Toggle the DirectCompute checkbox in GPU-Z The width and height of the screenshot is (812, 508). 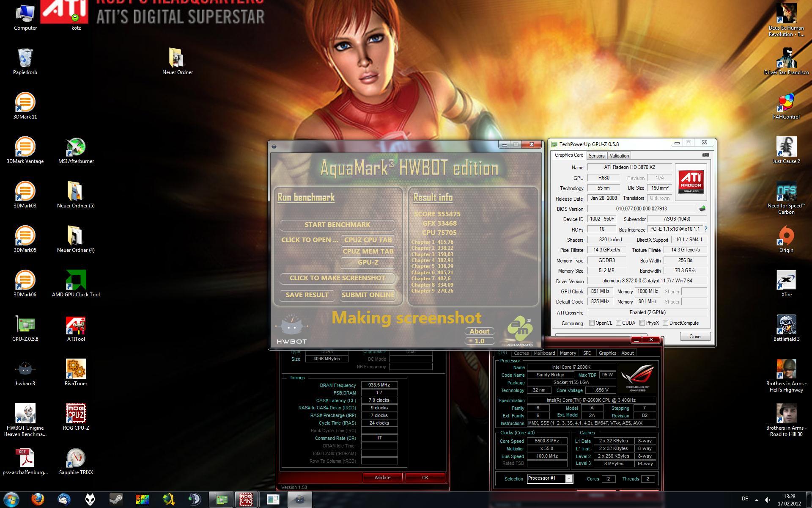tap(666, 323)
